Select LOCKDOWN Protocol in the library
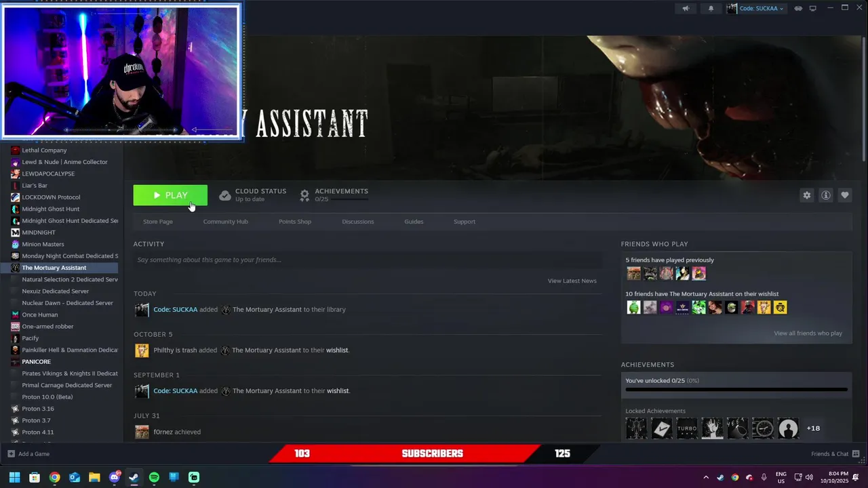Screen dimensions: 868x488 click(x=51, y=197)
